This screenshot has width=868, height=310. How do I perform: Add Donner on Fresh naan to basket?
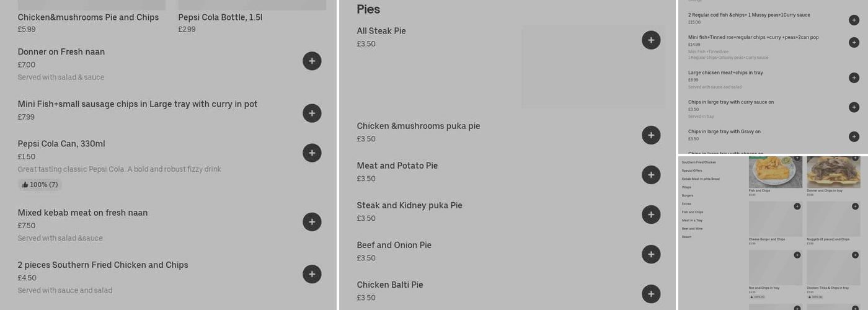312,61
